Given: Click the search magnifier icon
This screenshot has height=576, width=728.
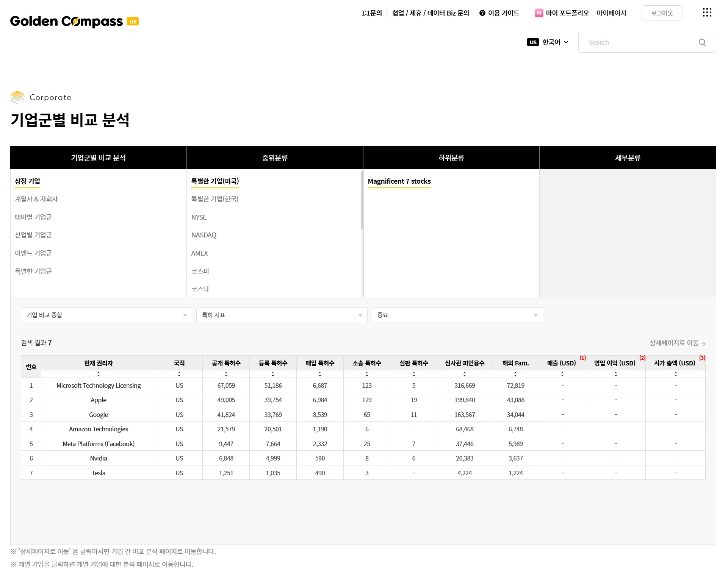Looking at the screenshot, I should pos(702,42).
